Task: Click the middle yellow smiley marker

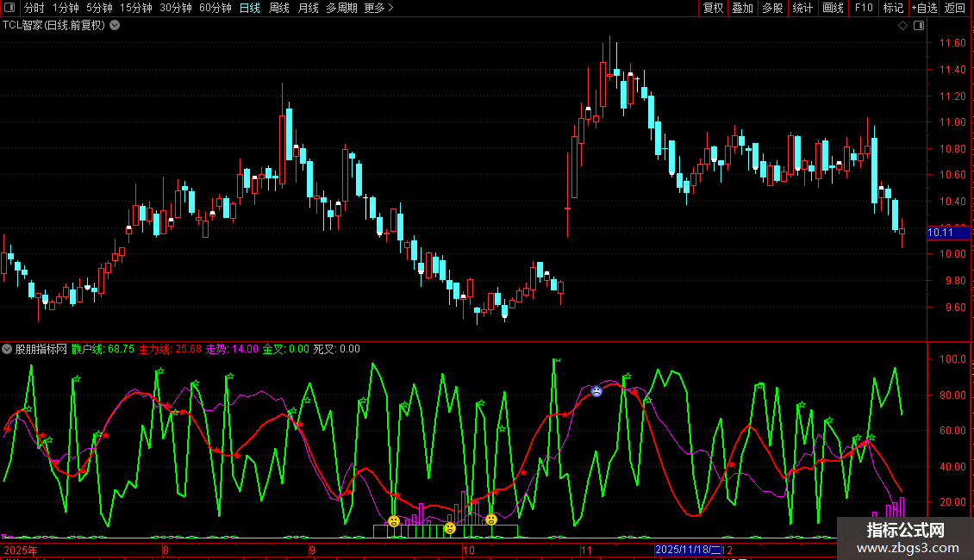Action: click(450, 528)
